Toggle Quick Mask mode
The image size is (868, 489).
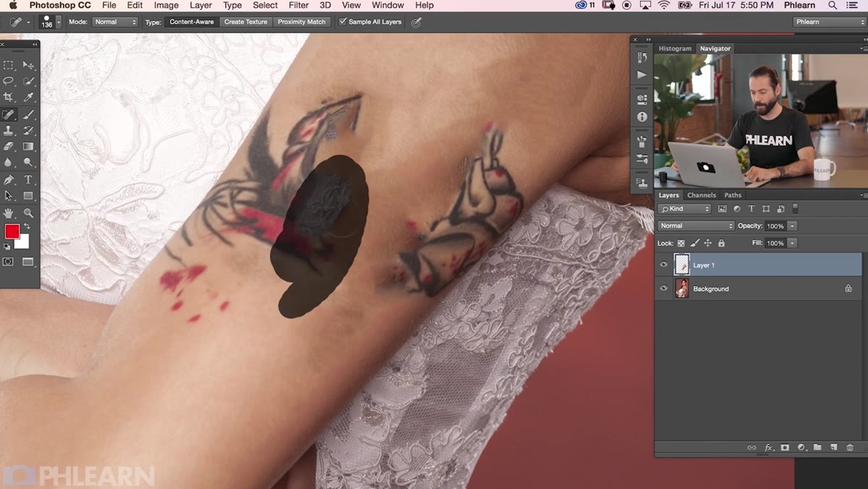[9, 262]
